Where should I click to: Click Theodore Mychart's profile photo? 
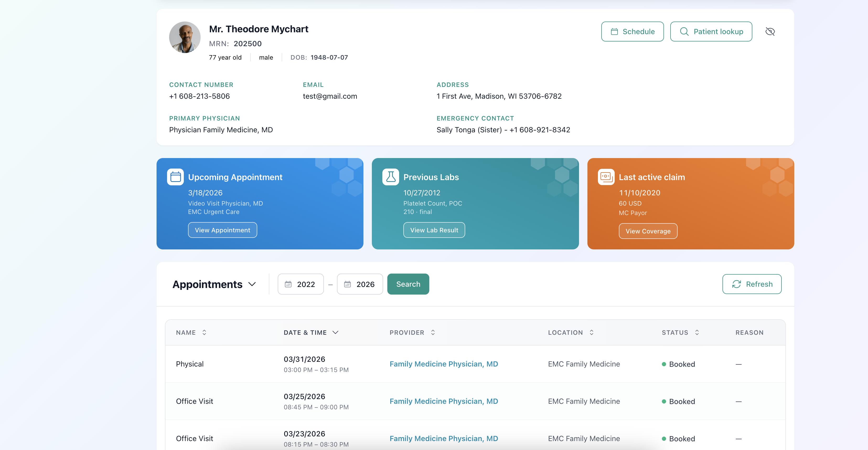click(185, 37)
